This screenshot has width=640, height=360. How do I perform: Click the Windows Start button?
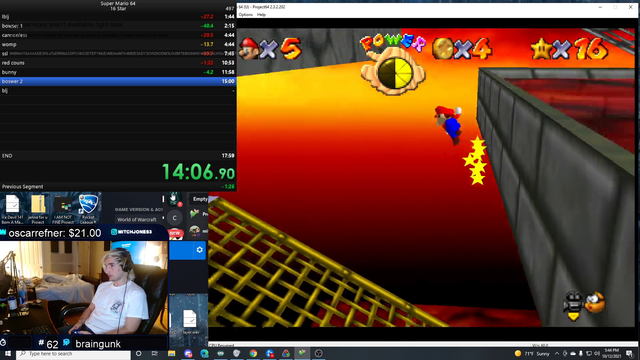click(7, 353)
